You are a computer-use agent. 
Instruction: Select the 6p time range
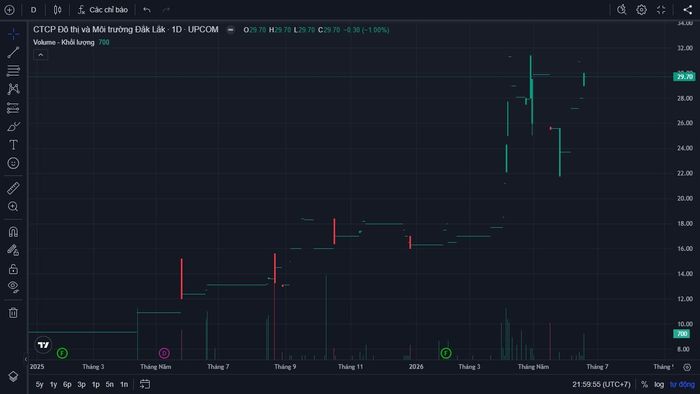point(67,384)
